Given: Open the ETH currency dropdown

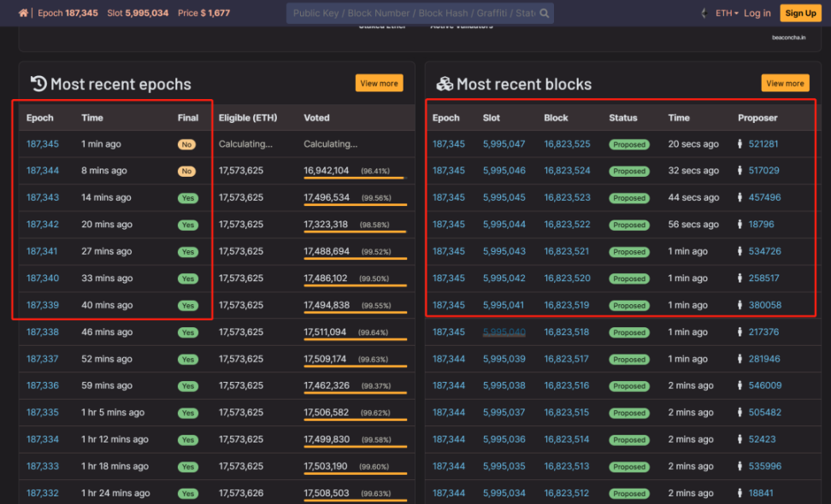Looking at the screenshot, I should (x=727, y=13).
